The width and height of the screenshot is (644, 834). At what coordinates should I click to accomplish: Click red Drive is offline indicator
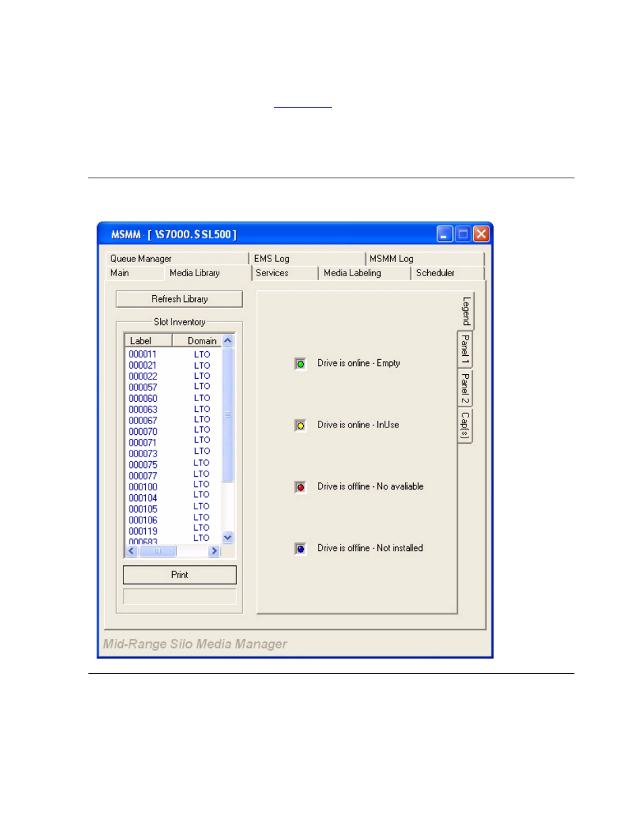(300, 487)
